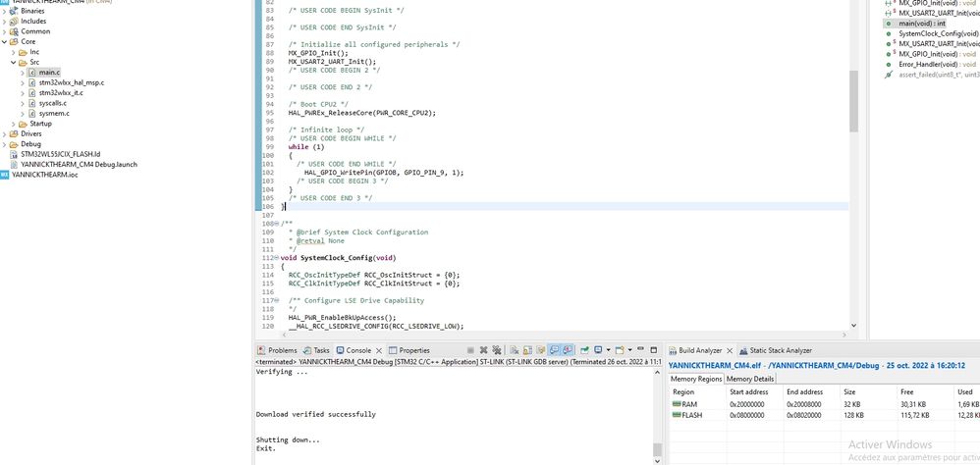980x465 pixels.
Task: Expand the Debug folder
Action: (4, 144)
